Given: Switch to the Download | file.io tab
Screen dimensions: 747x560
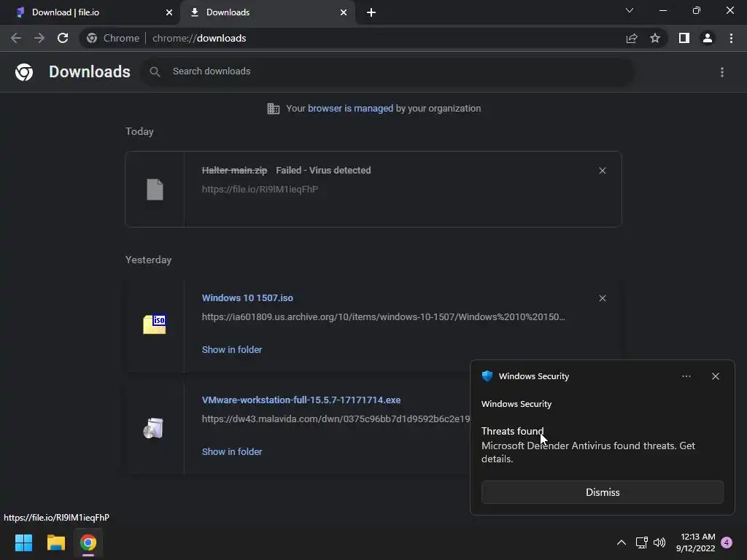Looking at the screenshot, I should click(x=90, y=12).
